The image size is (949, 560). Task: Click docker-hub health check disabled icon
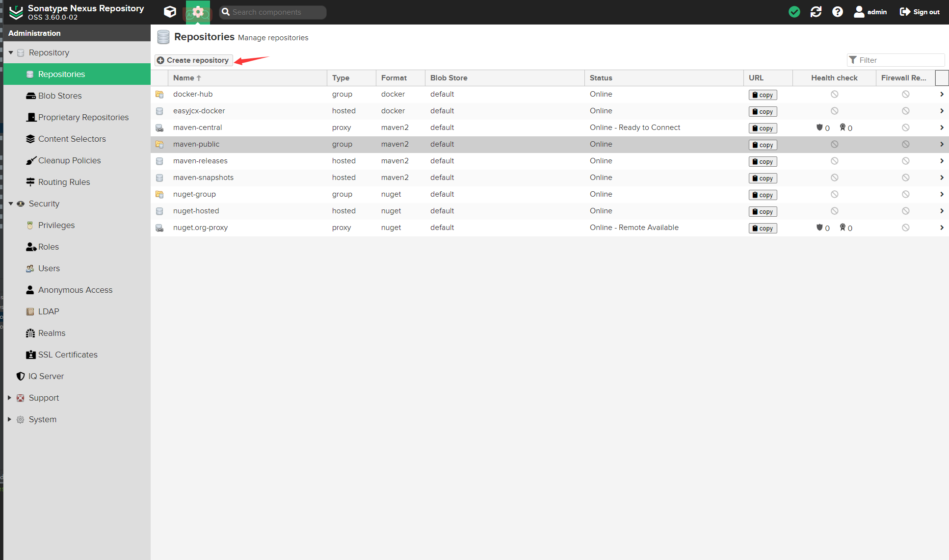click(834, 94)
